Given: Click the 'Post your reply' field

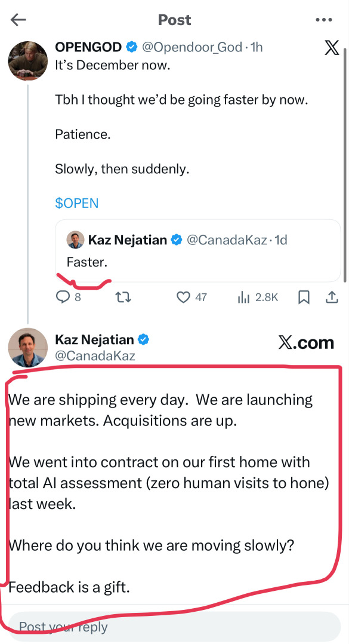Looking at the screenshot, I should coord(174,627).
